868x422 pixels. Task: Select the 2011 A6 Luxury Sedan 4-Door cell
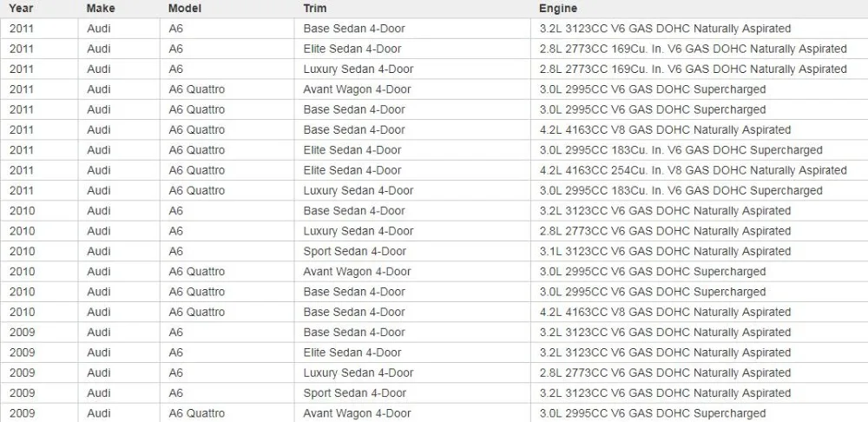pos(412,69)
